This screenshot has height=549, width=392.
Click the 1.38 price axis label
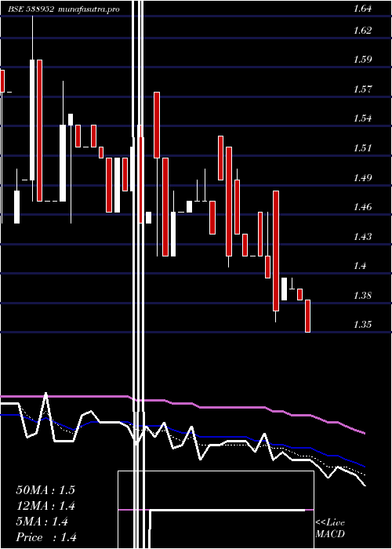pyautogui.click(x=362, y=295)
